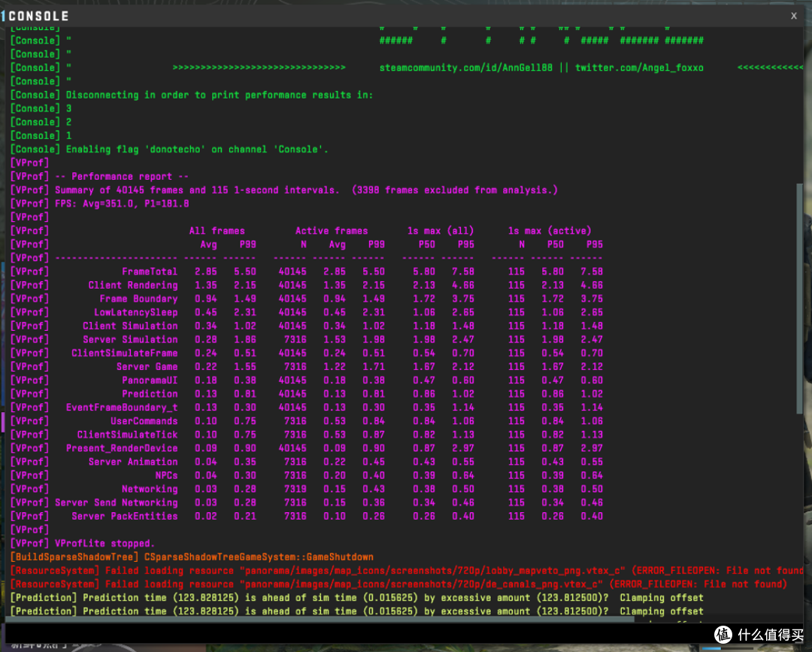Click Networking Active frames N value 7319
The height and width of the screenshot is (652, 812).
(295, 489)
